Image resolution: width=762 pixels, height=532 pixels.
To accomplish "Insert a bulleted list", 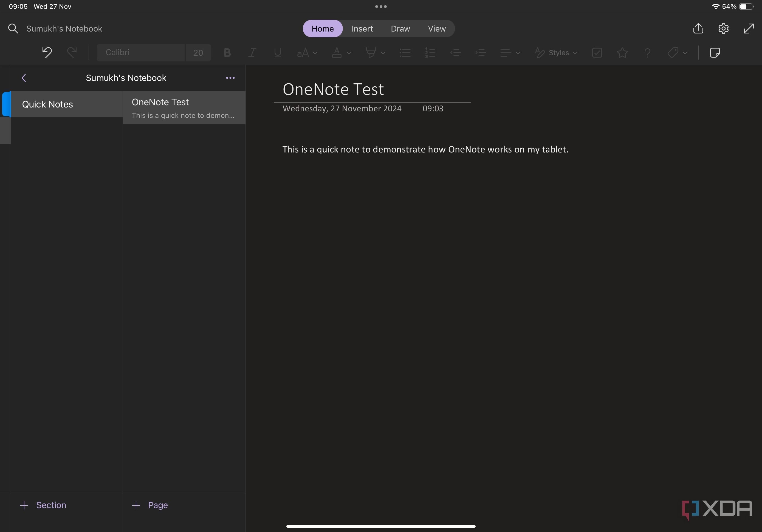I will click(405, 53).
